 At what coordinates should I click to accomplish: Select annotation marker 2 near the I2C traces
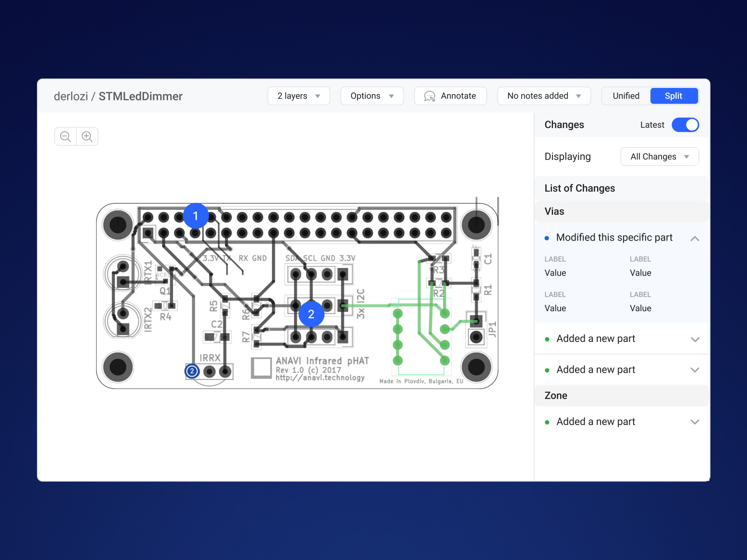click(x=311, y=314)
